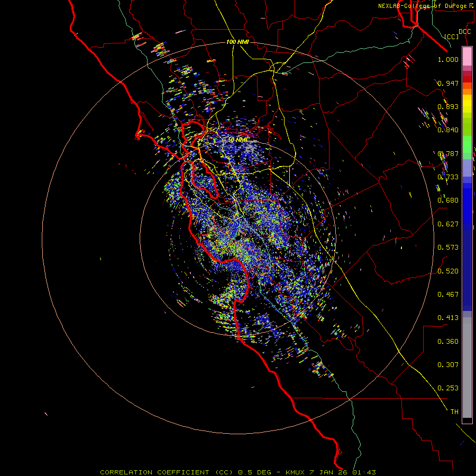Select the 0.520 scale label
476x476 pixels.
(448, 271)
